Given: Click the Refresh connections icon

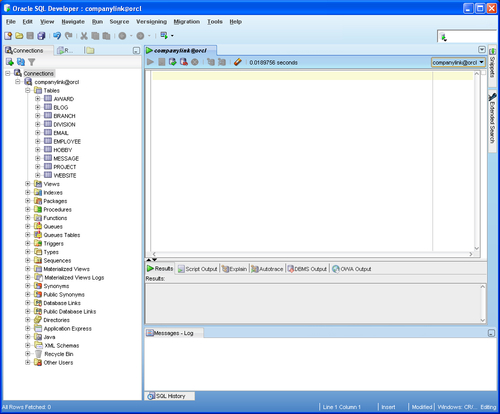Looking at the screenshot, I should [21, 62].
